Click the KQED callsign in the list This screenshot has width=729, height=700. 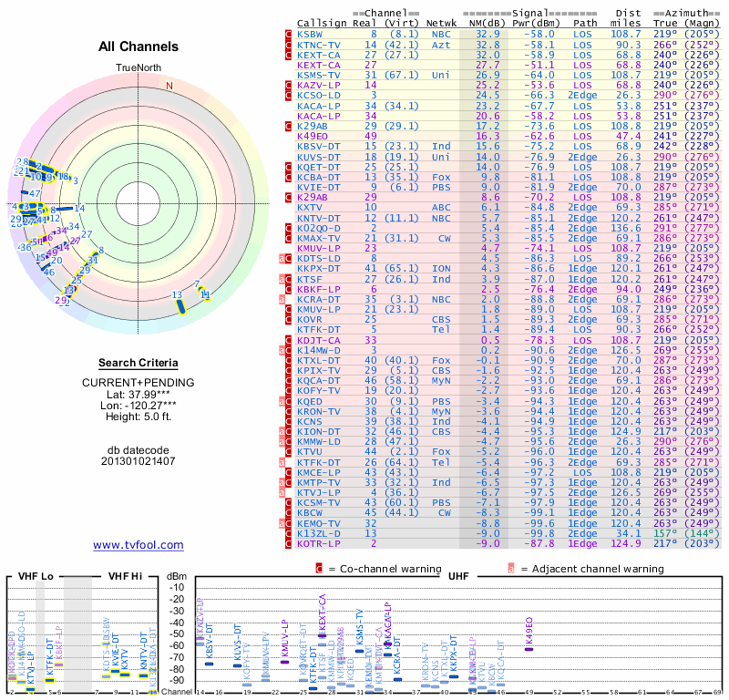pos(312,401)
